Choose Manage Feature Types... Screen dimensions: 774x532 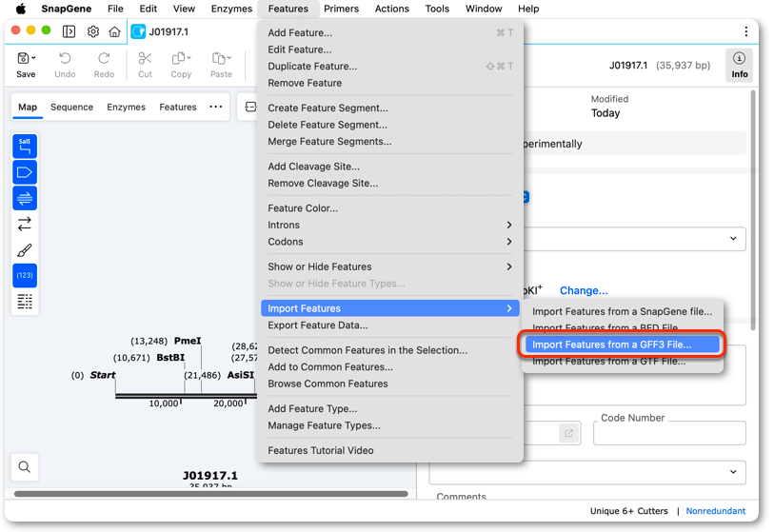click(x=390, y=425)
